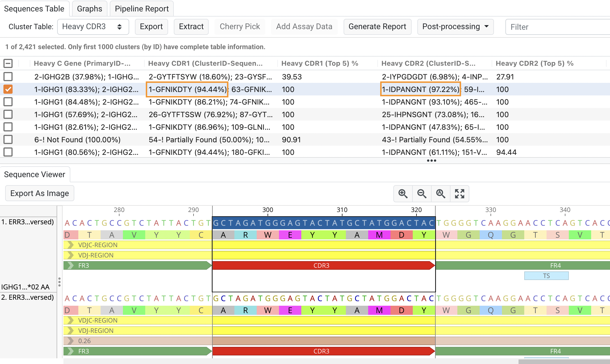Open the Heavy CDR3 cluster table dropdown
The height and width of the screenshot is (364, 610).
93,27
